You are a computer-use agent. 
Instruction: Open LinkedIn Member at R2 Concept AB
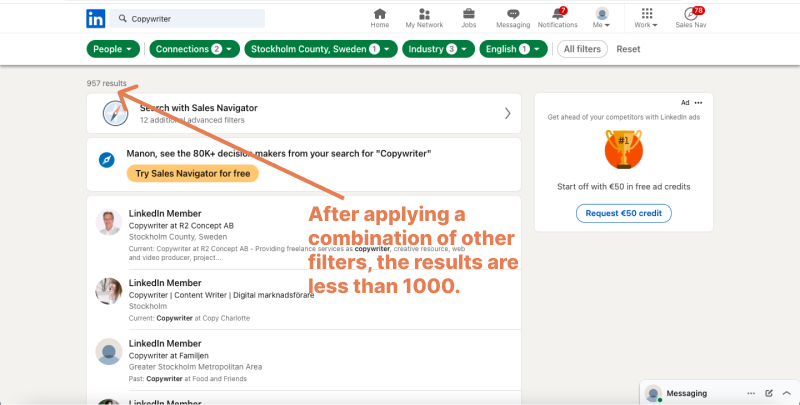(x=165, y=213)
